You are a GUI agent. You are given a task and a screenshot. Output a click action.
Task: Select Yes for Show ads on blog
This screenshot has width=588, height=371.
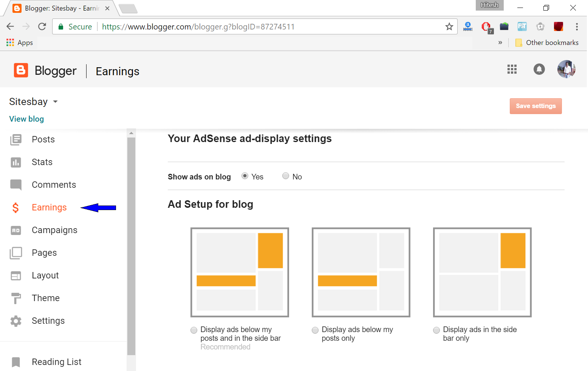point(245,176)
